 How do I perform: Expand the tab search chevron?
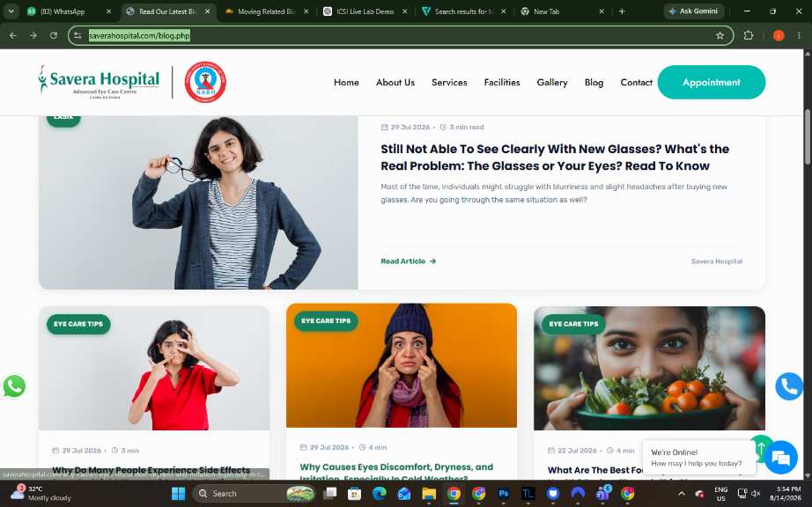11,11
